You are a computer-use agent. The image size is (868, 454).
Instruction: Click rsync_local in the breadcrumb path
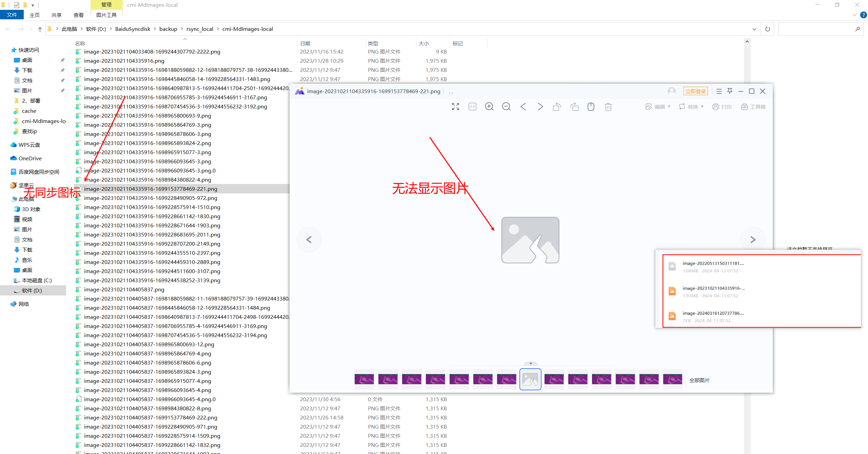click(x=200, y=29)
